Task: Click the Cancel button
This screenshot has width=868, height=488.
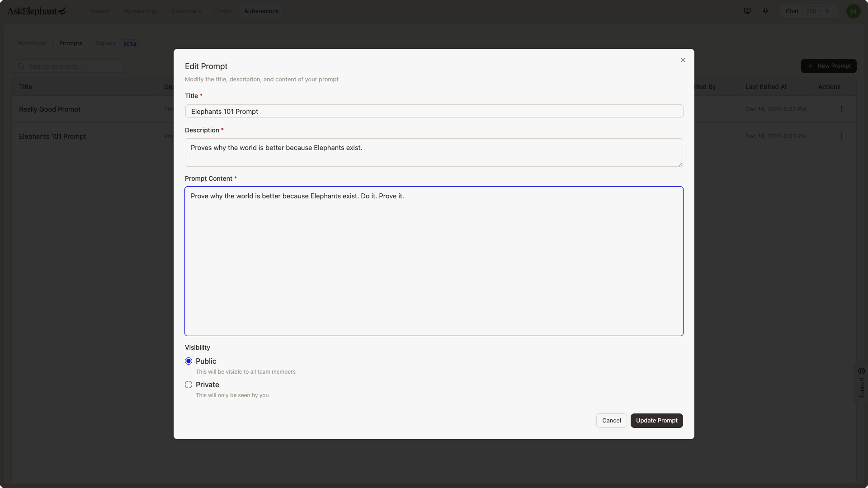Action: [611, 421]
